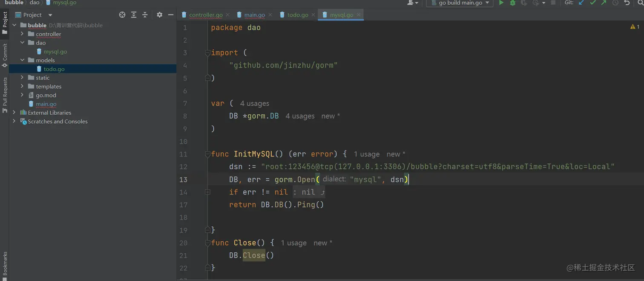The image size is (644, 281).
Task: Expand the static folder
Action: [x=22, y=78]
